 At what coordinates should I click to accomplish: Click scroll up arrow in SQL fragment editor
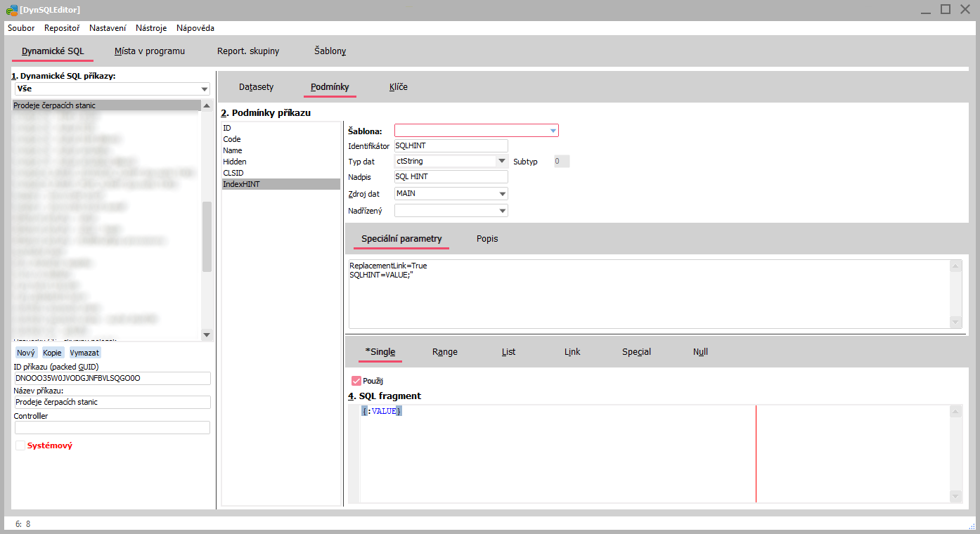[x=955, y=412]
